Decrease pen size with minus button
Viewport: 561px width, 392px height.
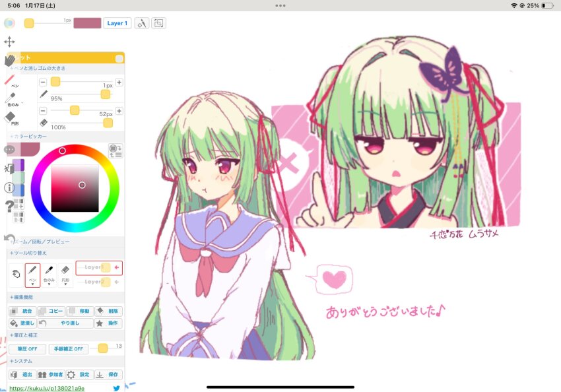43,82
